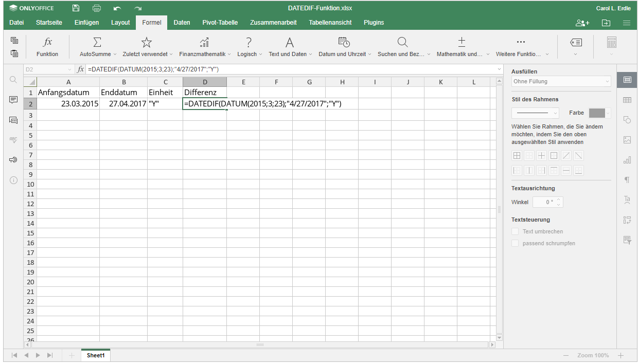Screen dimensions: 638x364
Task: Open the about info icon in the left sidebar
Action: (13, 180)
